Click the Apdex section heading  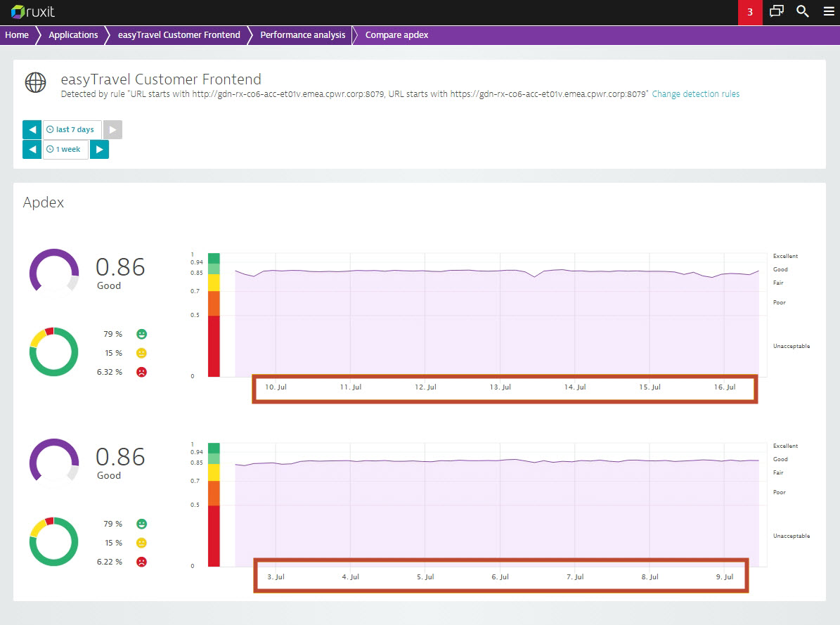point(44,202)
